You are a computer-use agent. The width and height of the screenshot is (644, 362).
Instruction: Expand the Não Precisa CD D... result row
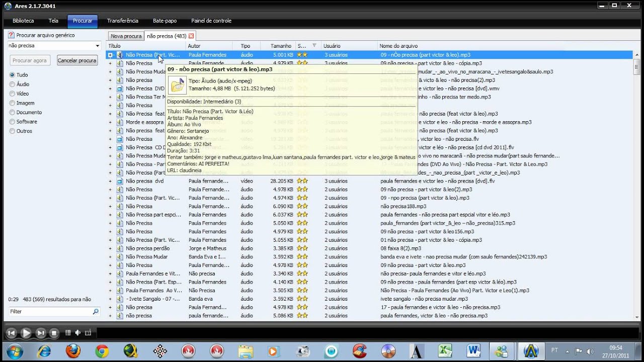pyautogui.click(x=110, y=147)
